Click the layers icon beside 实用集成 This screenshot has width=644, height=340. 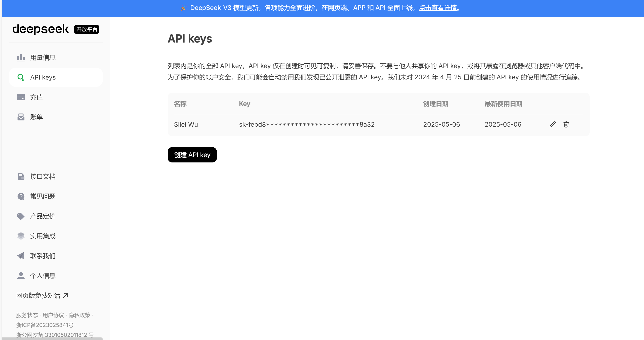[21, 236]
